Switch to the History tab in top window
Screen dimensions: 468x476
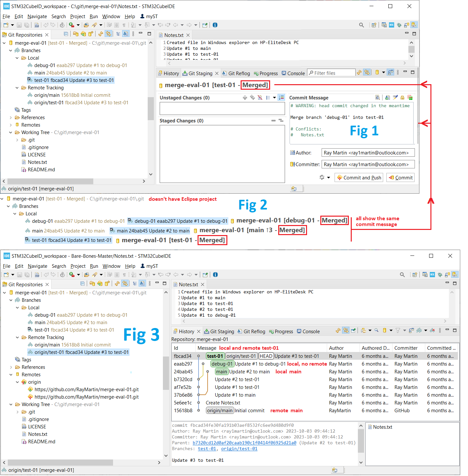click(x=168, y=74)
